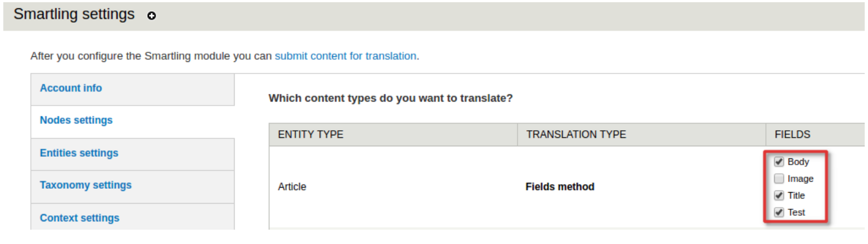Click the 'Which content types' question heading

pos(390,98)
